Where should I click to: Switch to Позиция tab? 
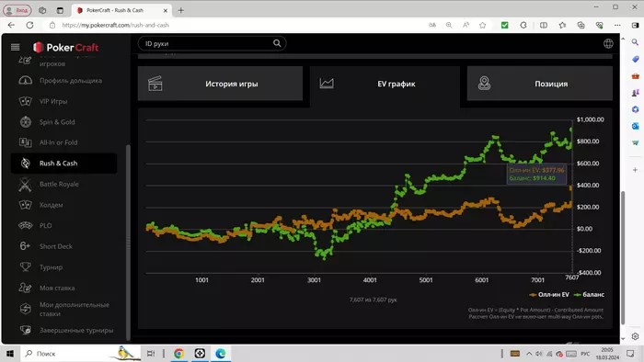click(x=540, y=84)
